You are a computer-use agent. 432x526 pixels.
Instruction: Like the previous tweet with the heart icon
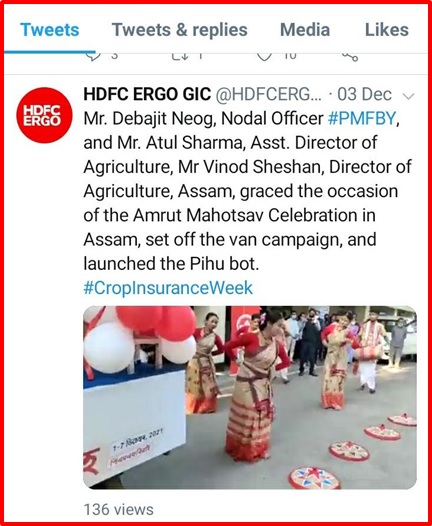click(x=264, y=56)
